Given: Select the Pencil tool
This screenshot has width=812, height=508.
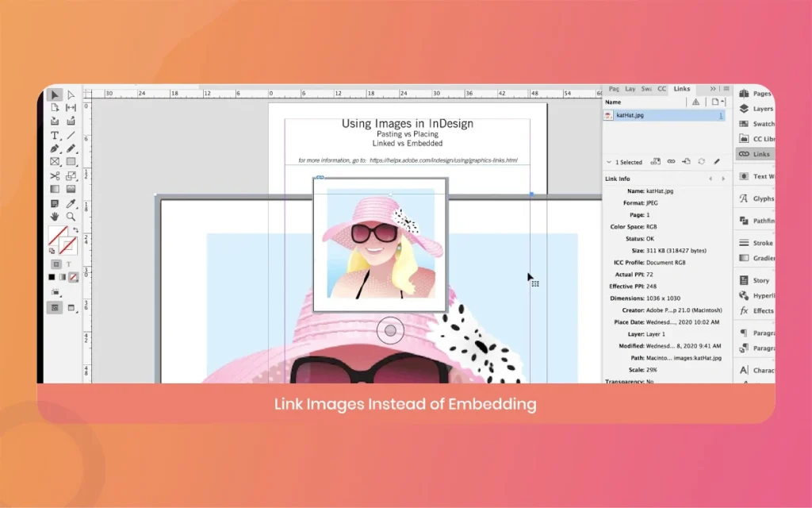Looking at the screenshot, I should tap(71, 148).
